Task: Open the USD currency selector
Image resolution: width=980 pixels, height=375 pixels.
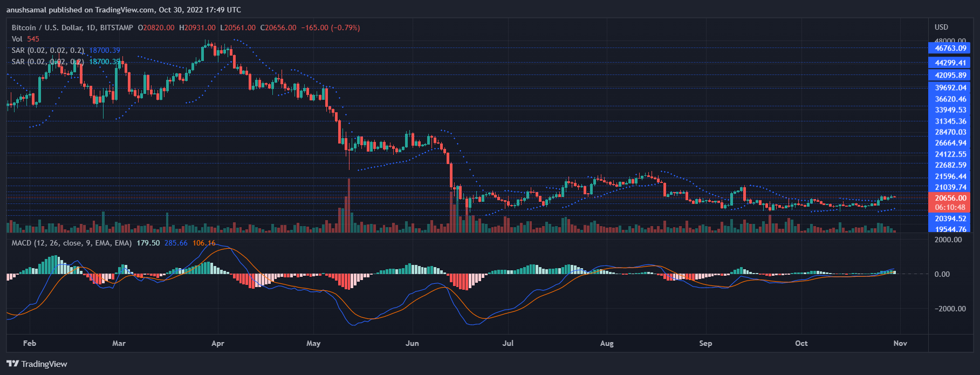Action: [x=941, y=27]
